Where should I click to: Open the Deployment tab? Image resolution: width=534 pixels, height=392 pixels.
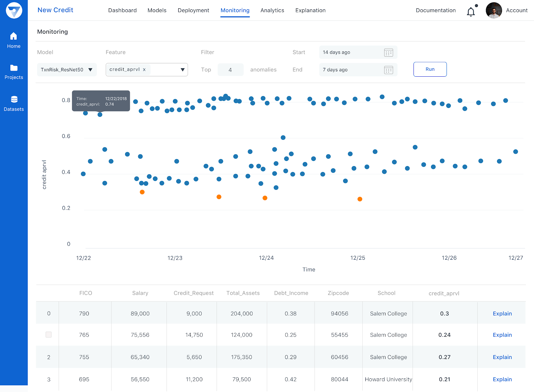point(193,10)
